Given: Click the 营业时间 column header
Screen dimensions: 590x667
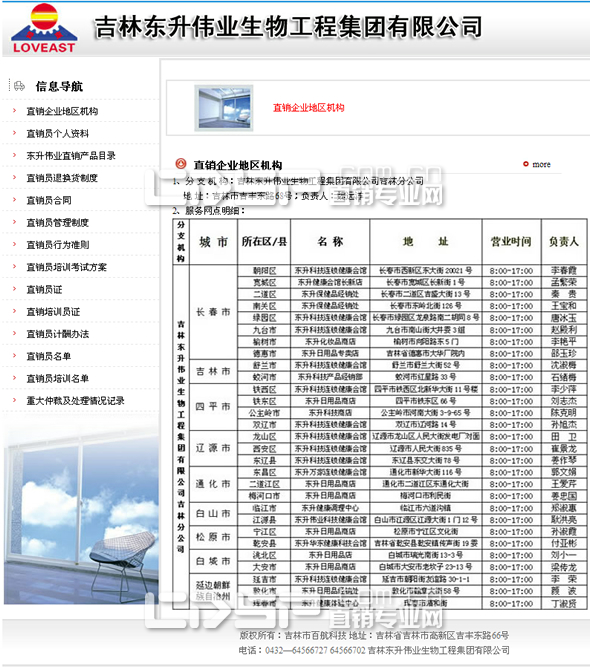Looking at the screenshot, I should [x=511, y=242].
